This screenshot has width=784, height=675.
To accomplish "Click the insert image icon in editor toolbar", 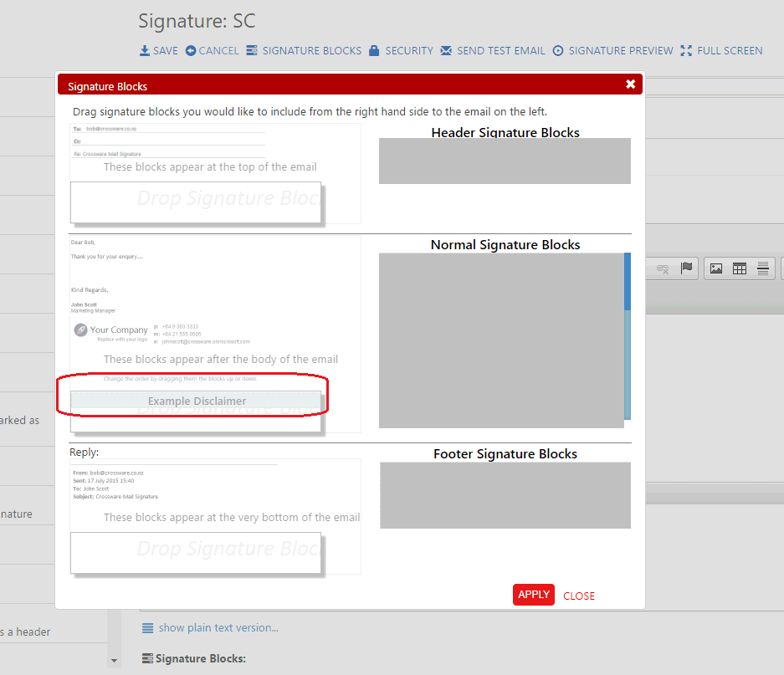I will click(x=716, y=268).
